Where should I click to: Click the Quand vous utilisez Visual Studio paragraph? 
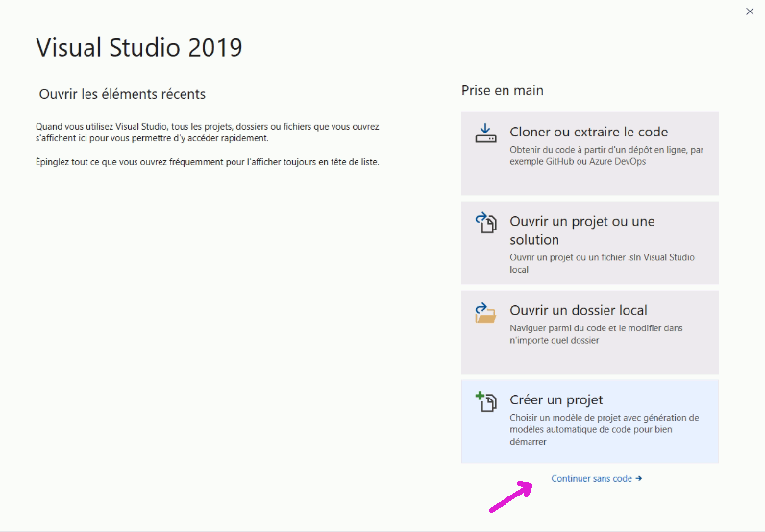207,133
